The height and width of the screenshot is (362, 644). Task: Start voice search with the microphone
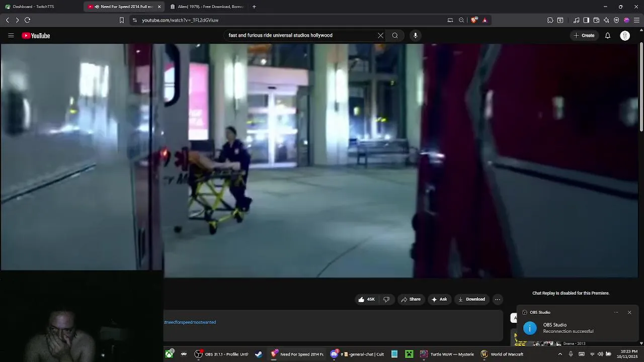[x=415, y=36]
